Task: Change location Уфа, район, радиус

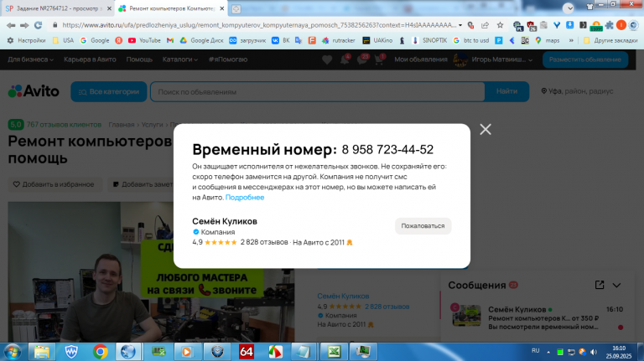Action: coord(577,91)
